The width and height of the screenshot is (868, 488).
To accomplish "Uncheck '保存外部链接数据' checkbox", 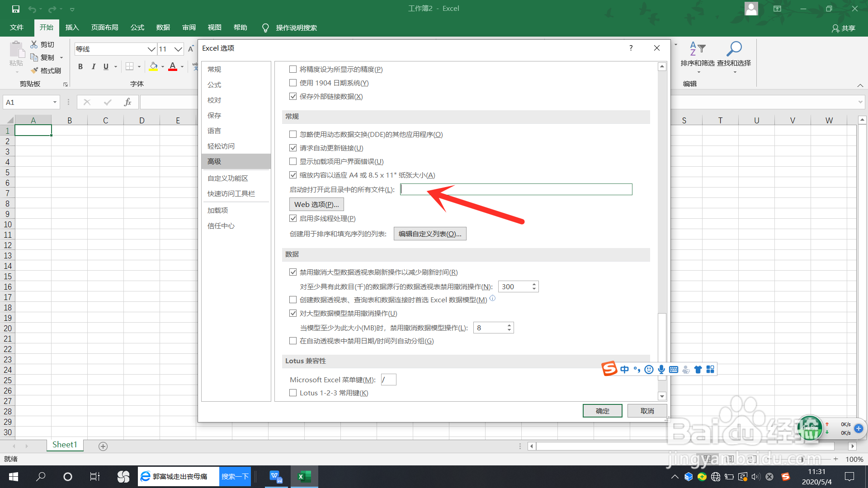I will 293,96.
